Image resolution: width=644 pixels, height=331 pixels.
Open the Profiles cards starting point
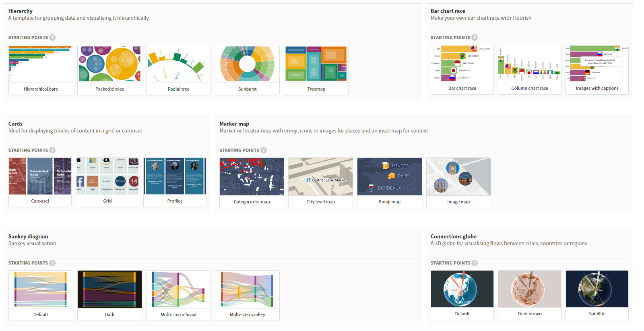175,182
